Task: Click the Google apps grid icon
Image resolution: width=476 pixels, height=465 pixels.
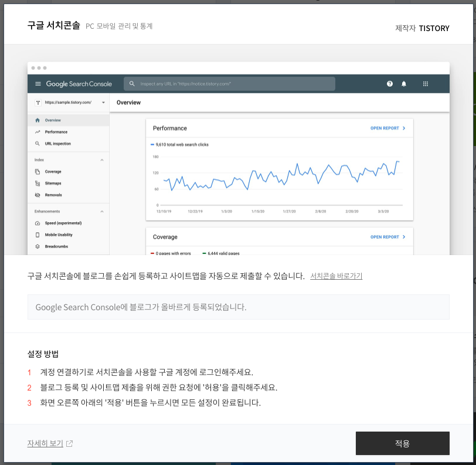Action: [426, 84]
